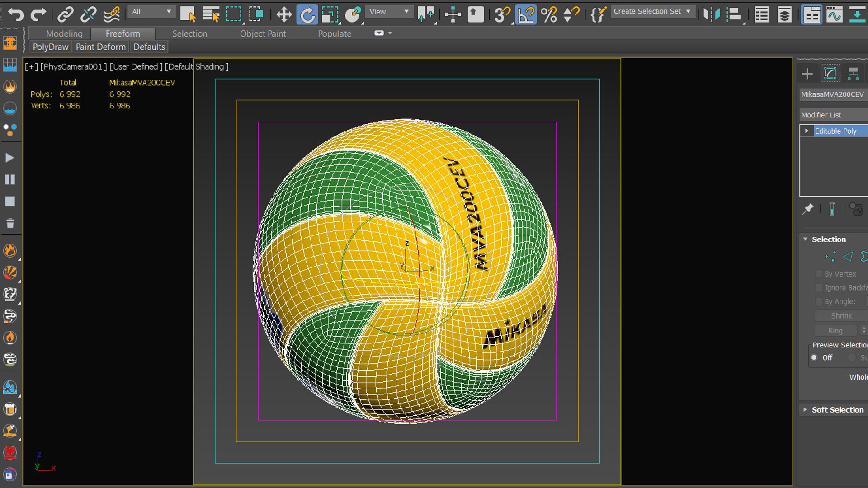Enable the By Vertex checkbox
Screen dimensions: 868x488
tap(819, 274)
